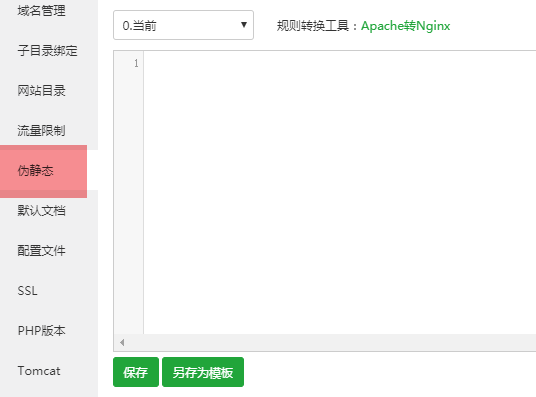Click inside the rewrite rules editor area
This screenshot has width=536, height=397.
click(x=340, y=192)
